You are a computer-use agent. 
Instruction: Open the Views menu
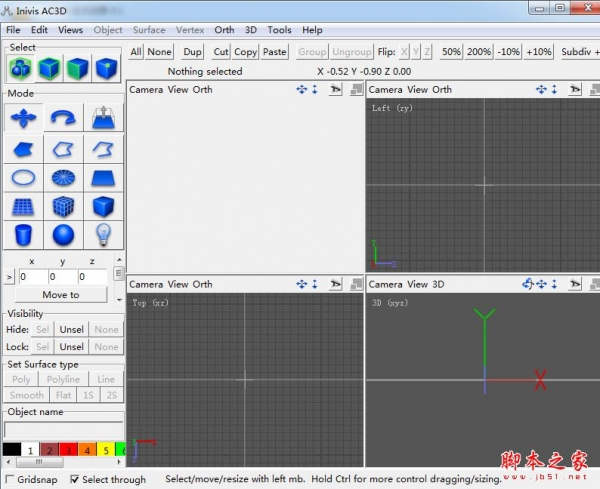70,30
